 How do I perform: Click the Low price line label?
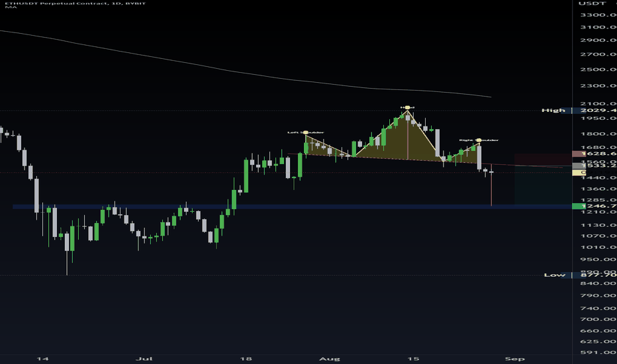[554, 275]
